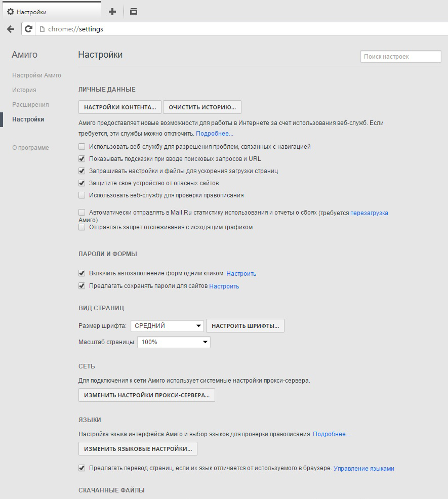448x499 pixels.
Task: Open Настроить link for autofill
Action: [241, 274]
